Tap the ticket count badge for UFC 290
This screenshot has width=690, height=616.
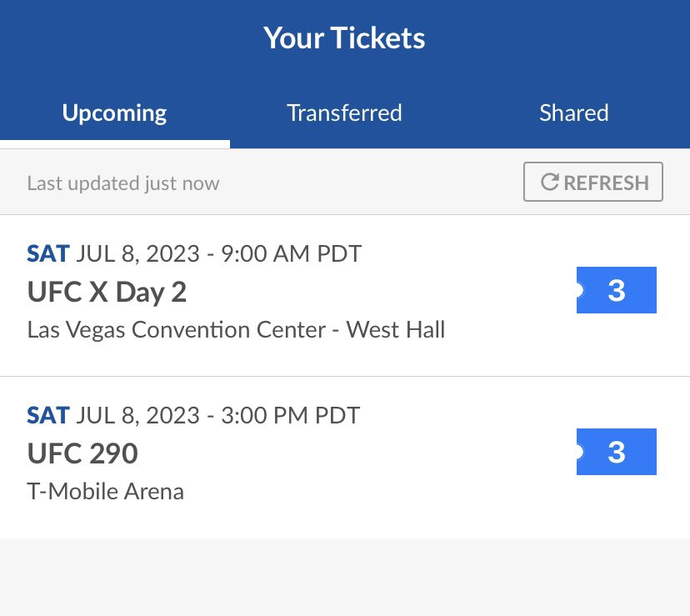[x=616, y=452]
